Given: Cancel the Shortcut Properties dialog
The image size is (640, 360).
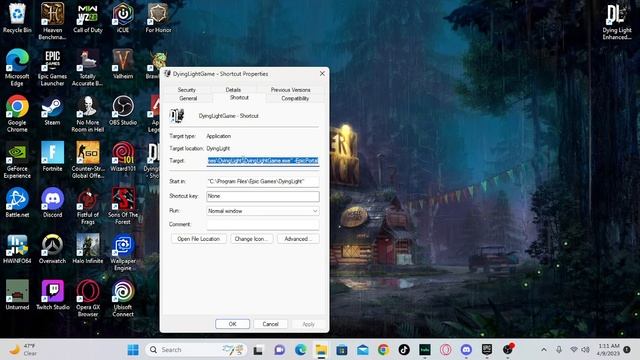Looking at the screenshot, I should click(270, 324).
